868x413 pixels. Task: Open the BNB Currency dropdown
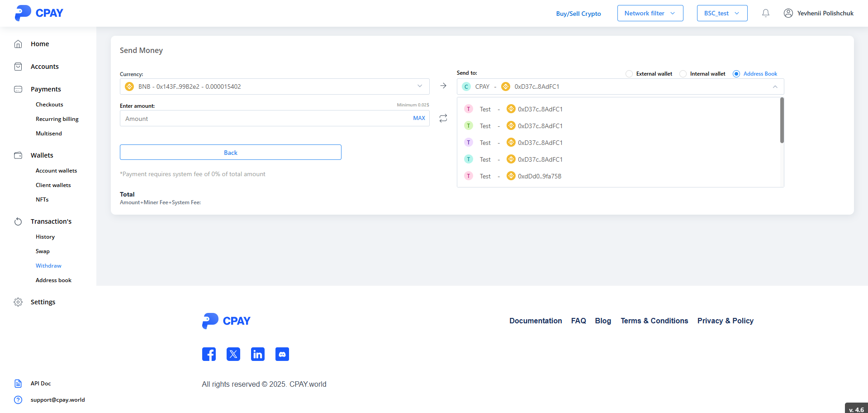tap(274, 86)
